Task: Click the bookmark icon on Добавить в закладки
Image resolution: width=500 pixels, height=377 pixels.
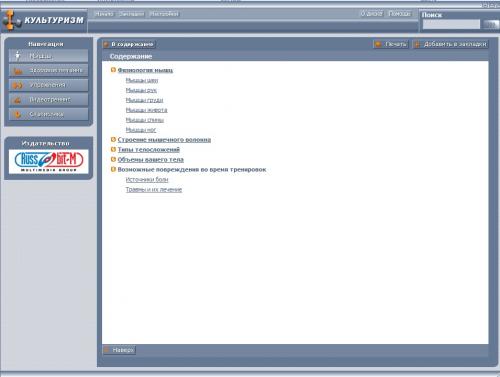Action: click(x=417, y=44)
